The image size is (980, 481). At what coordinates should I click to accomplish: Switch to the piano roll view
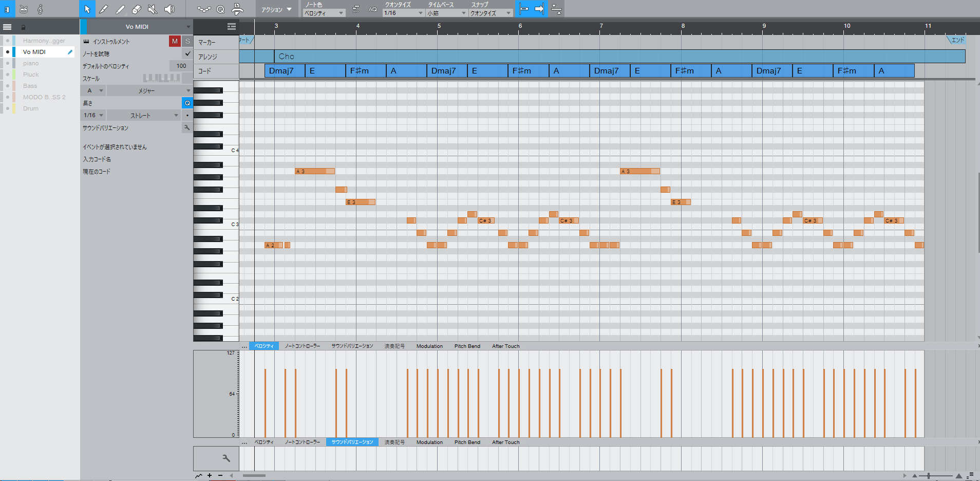point(7,9)
